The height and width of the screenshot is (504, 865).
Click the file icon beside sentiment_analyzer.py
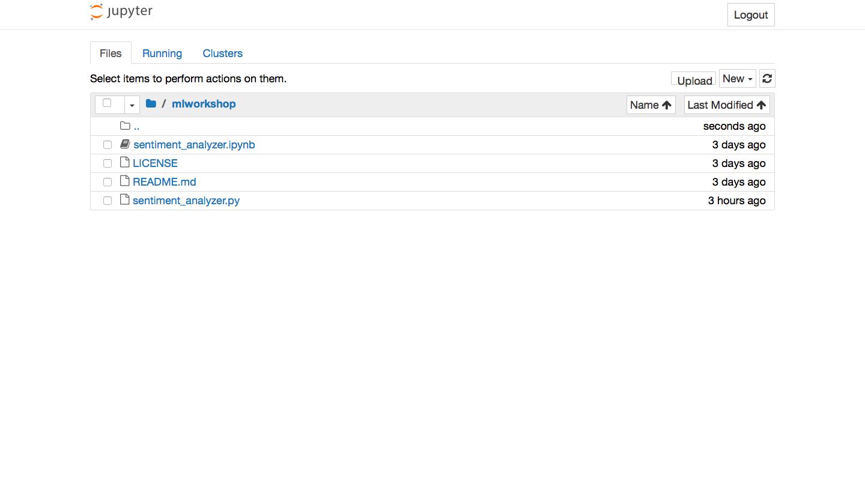(x=125, y=200)
